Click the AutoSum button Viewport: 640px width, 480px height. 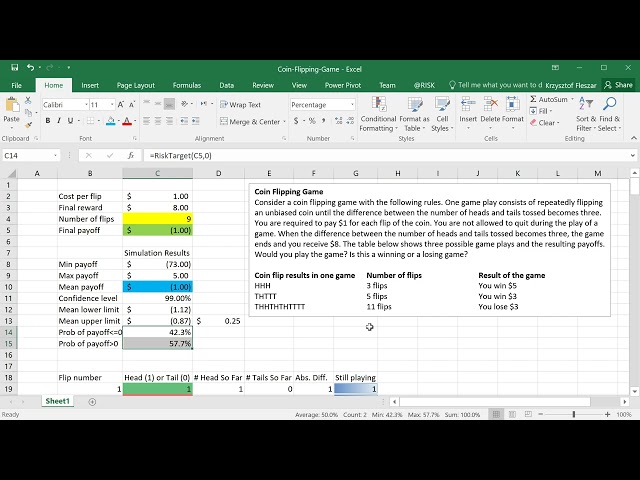(549, 99)
